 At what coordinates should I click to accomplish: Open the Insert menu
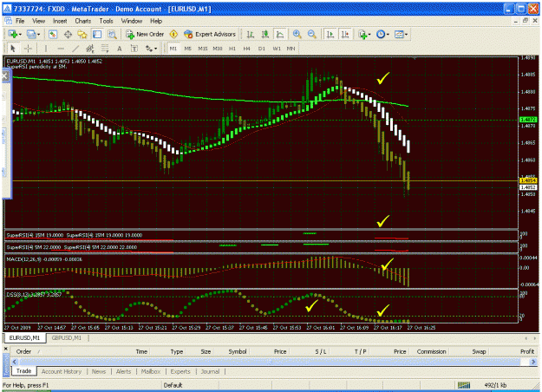[60, 21]
